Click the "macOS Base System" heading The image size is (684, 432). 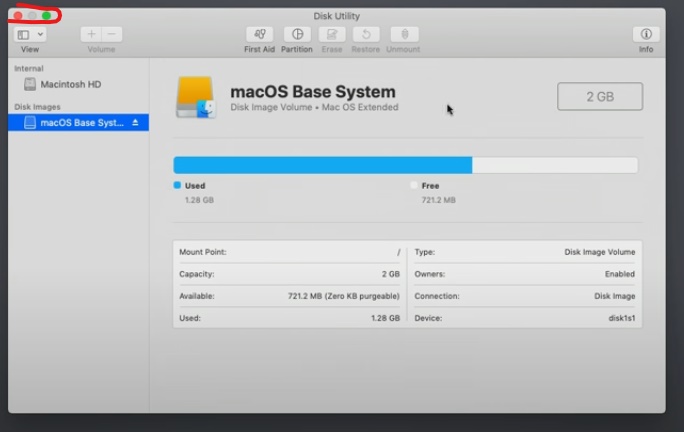[313, 92]
